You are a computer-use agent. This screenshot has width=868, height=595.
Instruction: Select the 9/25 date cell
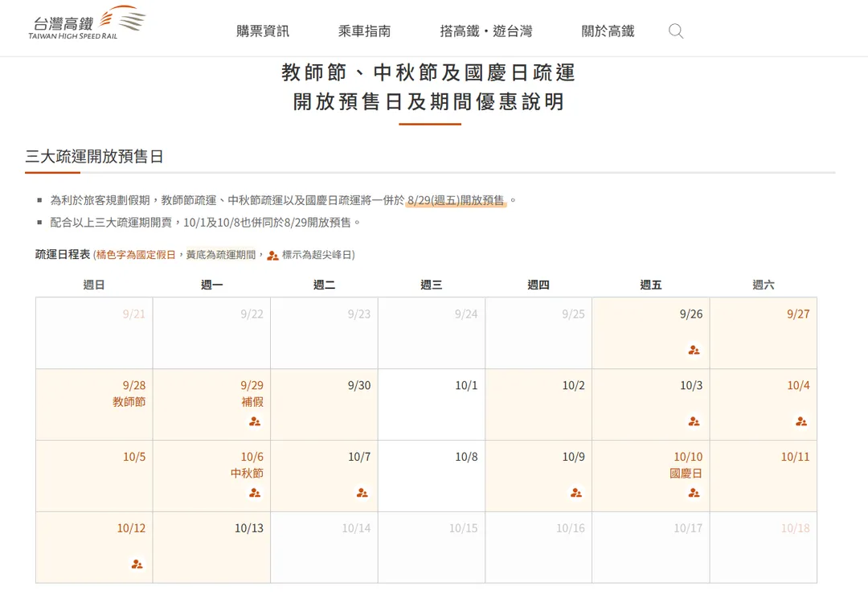point(538,333)
